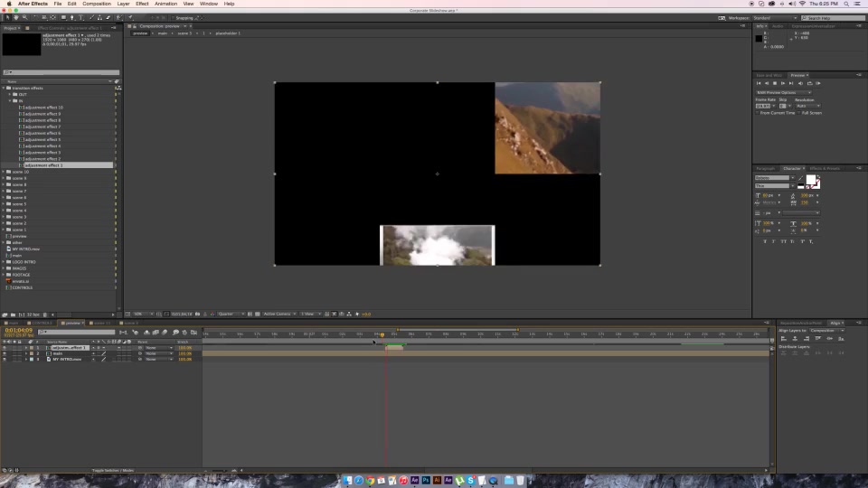
Task: Click the Auto-keyframe stopwatch icon
Action: click(x=184, y=332)
